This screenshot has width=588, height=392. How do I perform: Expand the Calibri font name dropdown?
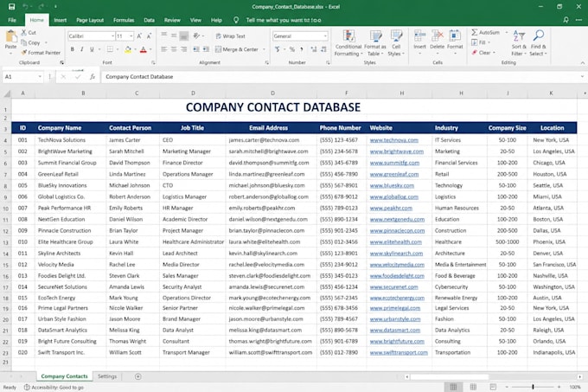(x=113, y=36)
